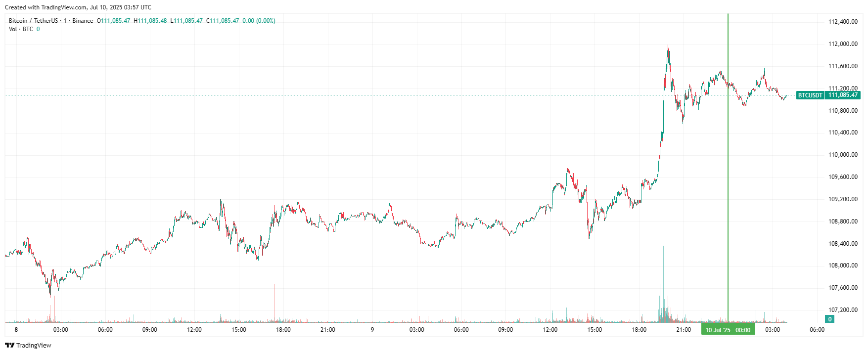Screen dimensions: 868x354
Task: Click the BTCUSDT price label tag
Action: coord(810,95)
